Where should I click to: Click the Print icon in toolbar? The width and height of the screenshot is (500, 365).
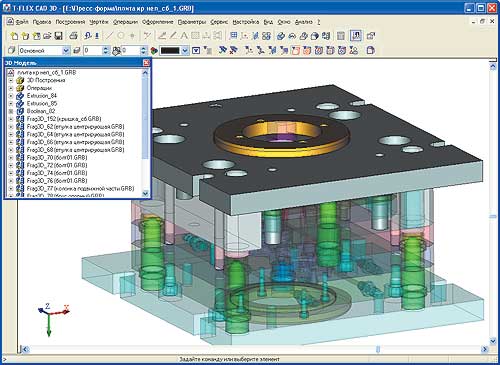tap(73, 36)
